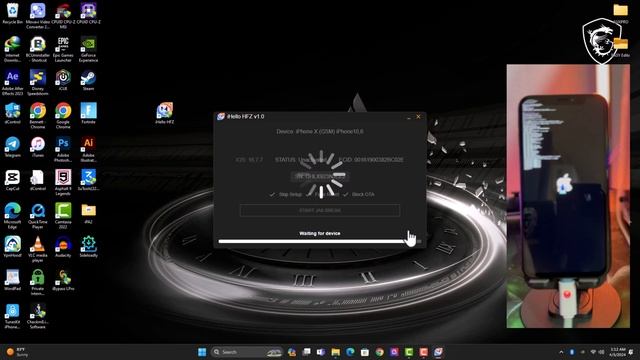Launch Steam from the desktop
This screenshot has height=360, width=640.
[x=88, y=80]
